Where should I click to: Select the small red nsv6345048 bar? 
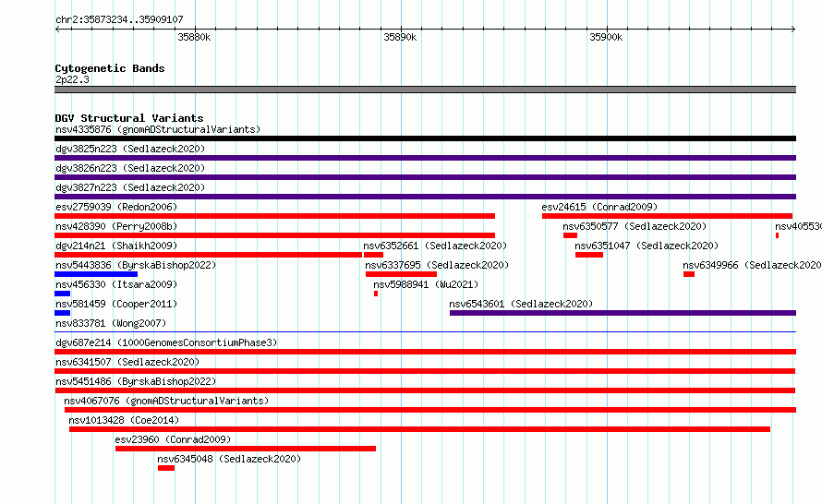(166, 468)
